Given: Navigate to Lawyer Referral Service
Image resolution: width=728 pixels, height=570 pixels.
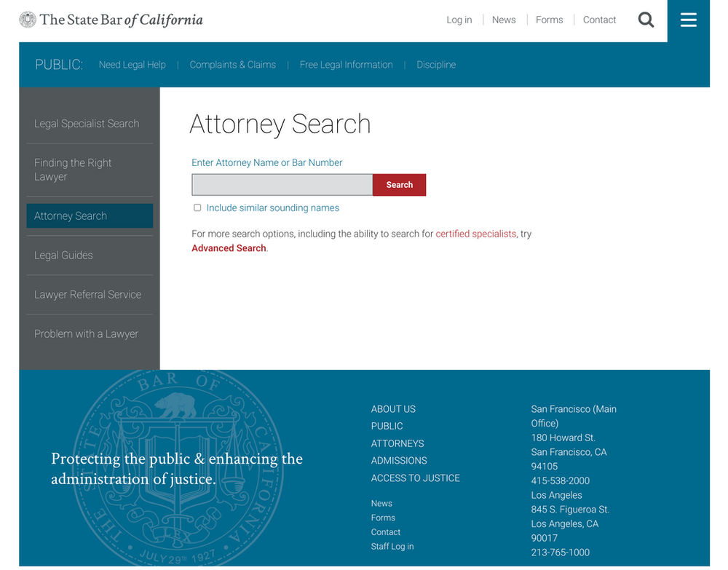Looking at the screenshot, I should click(87, 294).
